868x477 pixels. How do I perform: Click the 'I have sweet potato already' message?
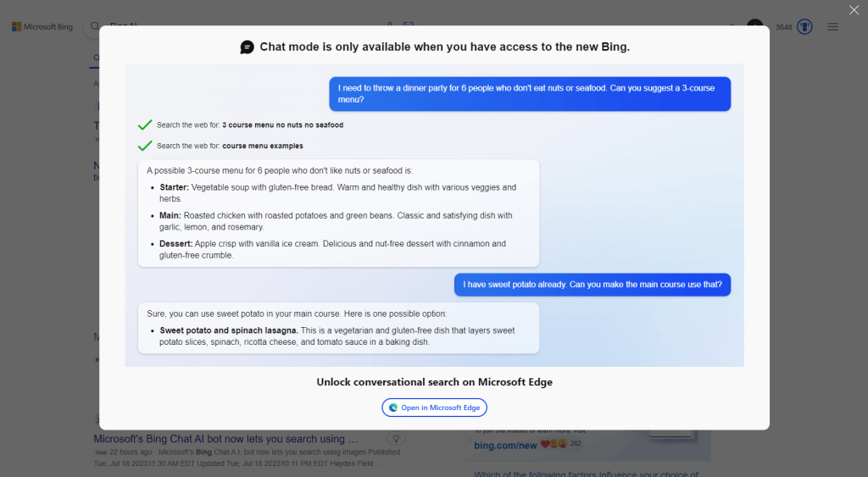(x=592, y=285)
